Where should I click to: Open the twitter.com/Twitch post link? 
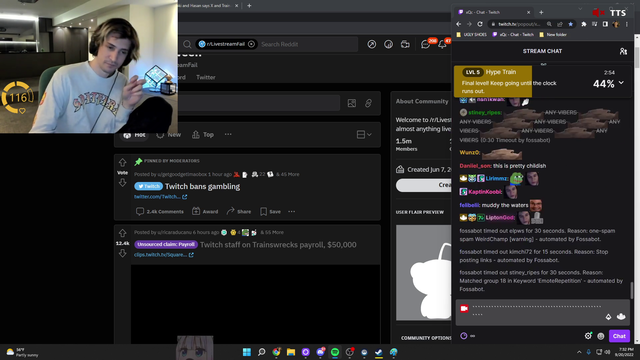pyautogui.click(x=160, y=197)
